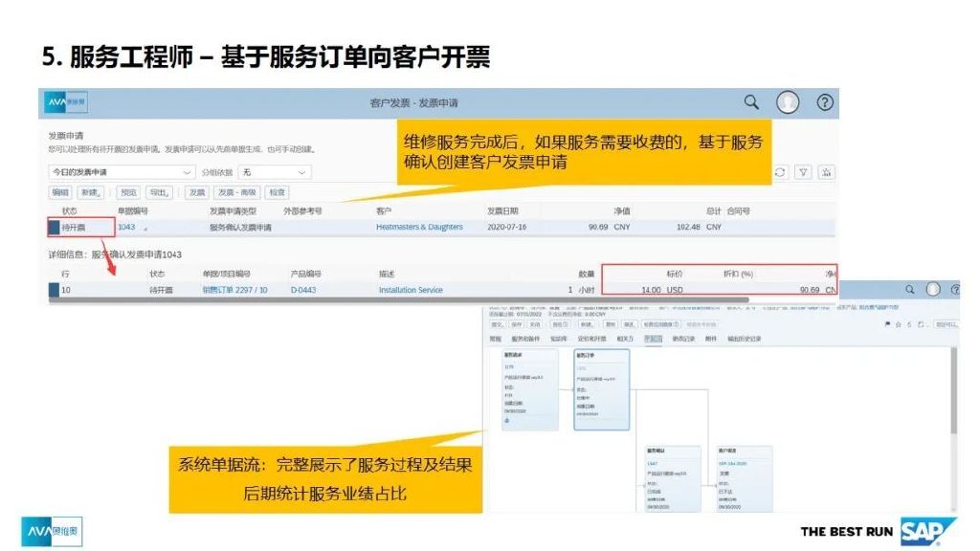Click the filter funnel icon
980x551 pixels.
(x=803, y=172)
